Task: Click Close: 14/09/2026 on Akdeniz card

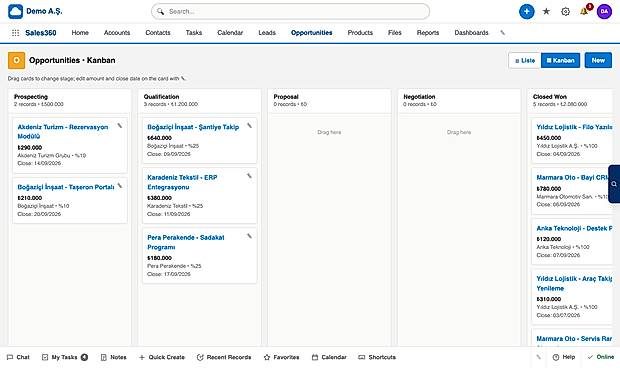Action: coord(39,163)
